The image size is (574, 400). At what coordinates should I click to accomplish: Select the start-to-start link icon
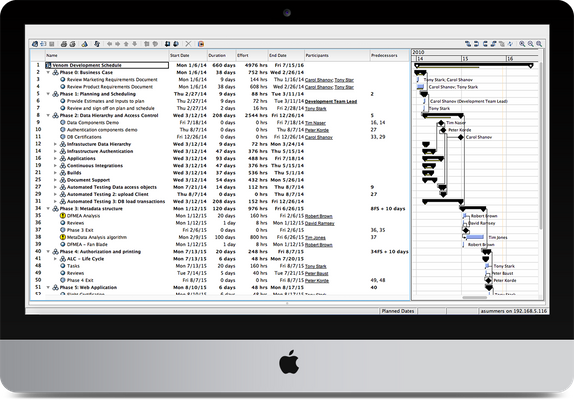point(485,44)
